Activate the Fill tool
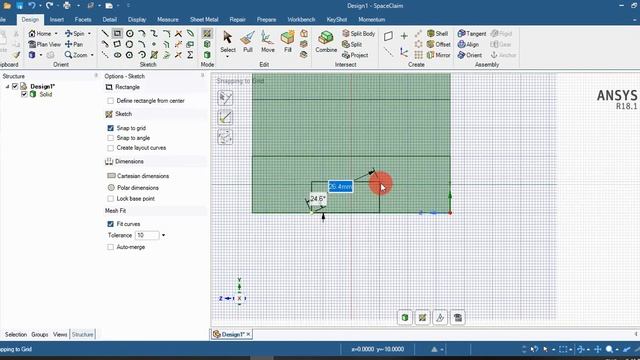This screenshot has width=640, height=360. tap(288, 42)
